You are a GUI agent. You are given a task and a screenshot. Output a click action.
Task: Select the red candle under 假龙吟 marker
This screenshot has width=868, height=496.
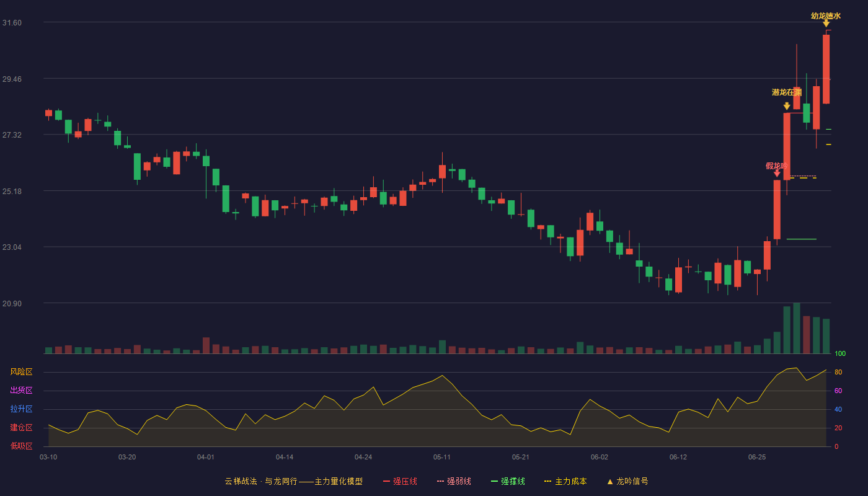tap(777, 210)
